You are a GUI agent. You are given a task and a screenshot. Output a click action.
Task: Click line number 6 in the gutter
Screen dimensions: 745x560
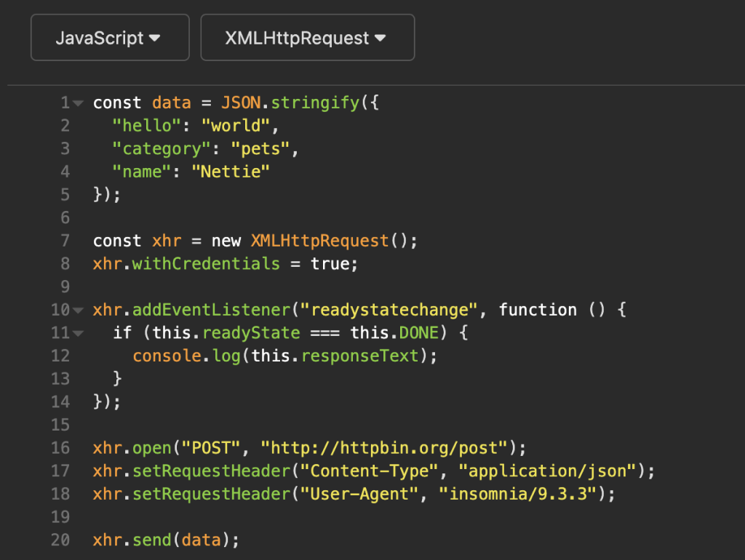(65, 217)
